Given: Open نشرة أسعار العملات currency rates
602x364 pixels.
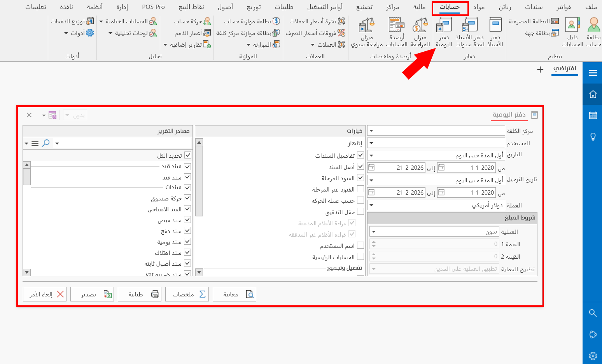Looking at the screenshot, I should [x=317, y=21].
